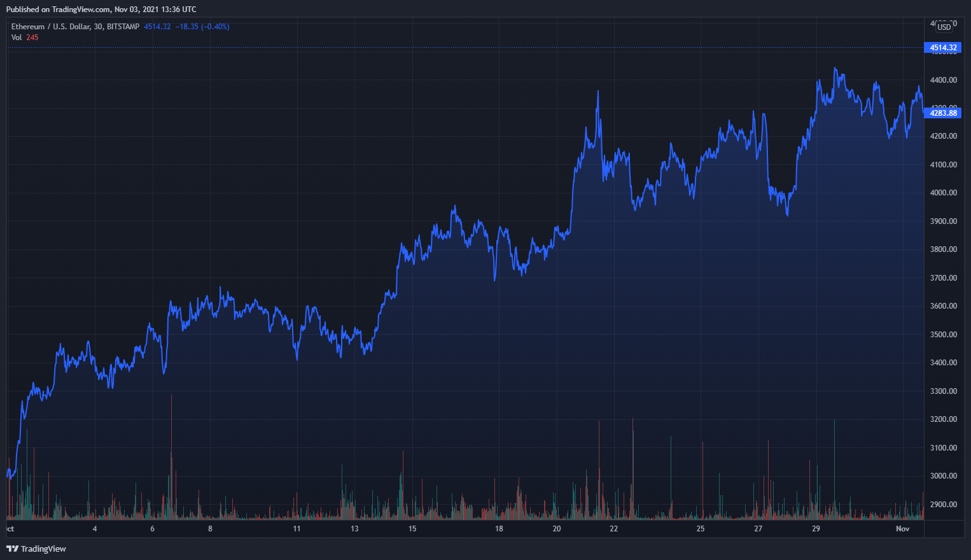Click the Vol indicator label

pos(17,38)
